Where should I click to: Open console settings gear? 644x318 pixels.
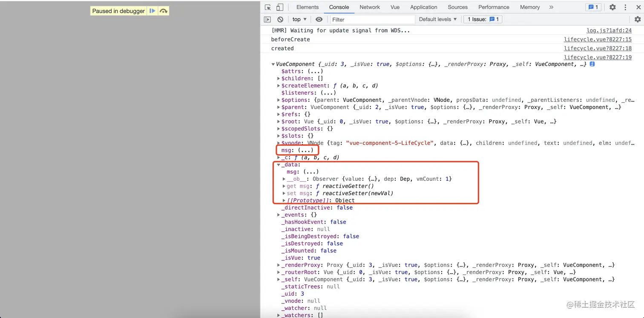click(x=638, y=19)
